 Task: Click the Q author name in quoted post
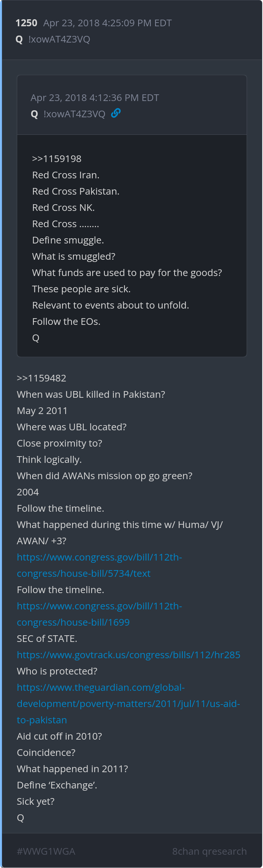[34, 114]
